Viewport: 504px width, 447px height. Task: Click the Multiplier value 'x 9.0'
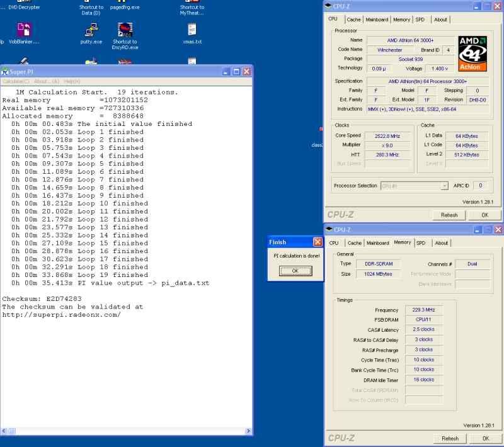[x=387, y=145]
